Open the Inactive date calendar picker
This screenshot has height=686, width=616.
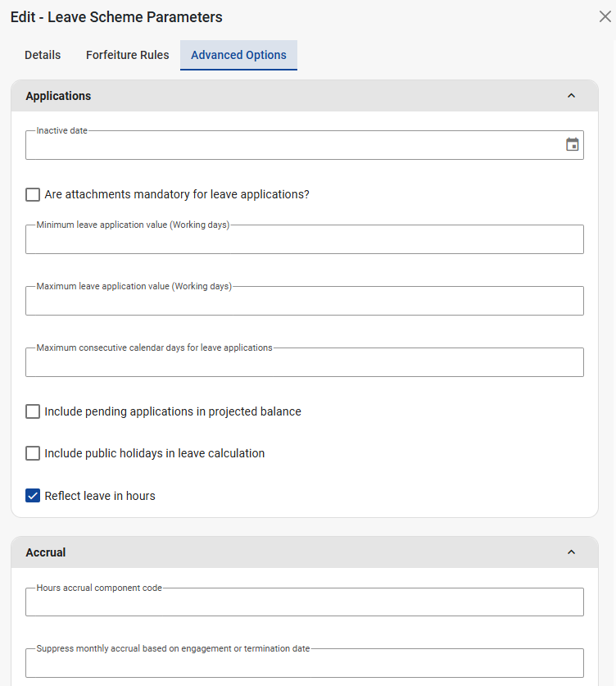pos(573,145)
